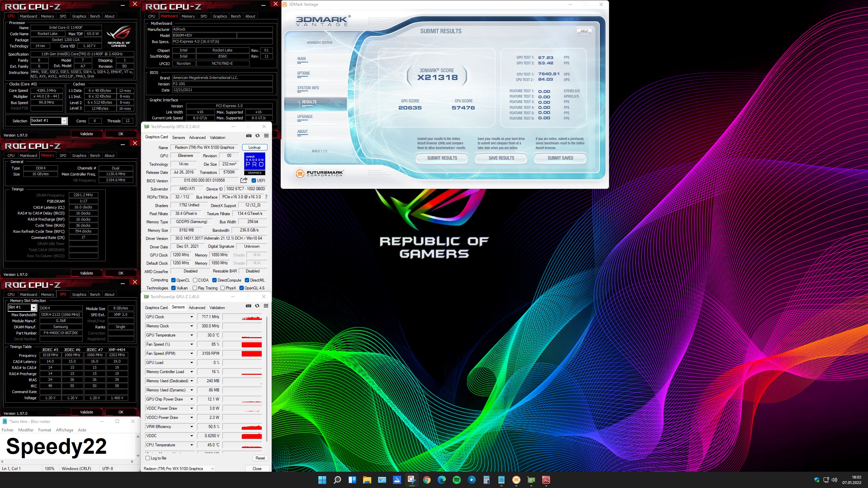Click the Notepad vertical scrollbar down arrow
This screenshot has width=868, height=488.
tap(138, 456)
